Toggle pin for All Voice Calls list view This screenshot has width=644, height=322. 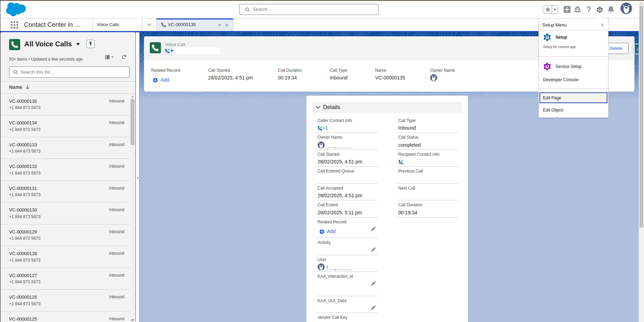coord(90,44)
